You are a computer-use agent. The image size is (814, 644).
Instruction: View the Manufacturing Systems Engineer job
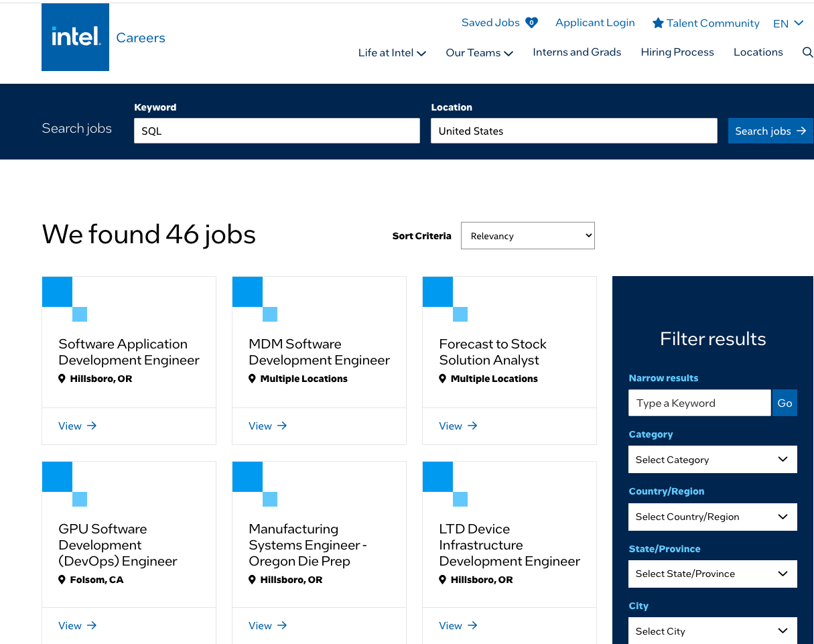[268, 625]
